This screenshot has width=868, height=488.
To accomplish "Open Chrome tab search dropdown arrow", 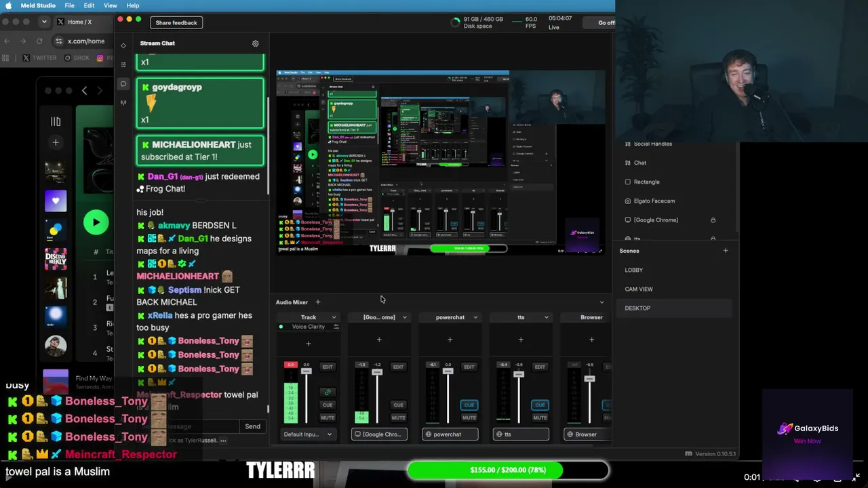I will (x=44, y=22).
